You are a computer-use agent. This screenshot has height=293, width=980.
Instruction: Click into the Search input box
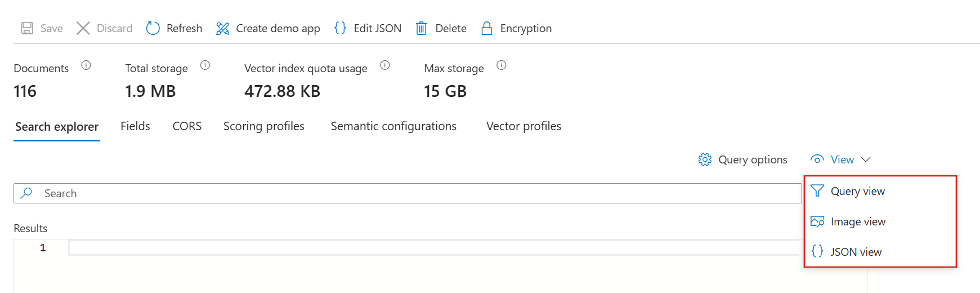coord(408,193)
